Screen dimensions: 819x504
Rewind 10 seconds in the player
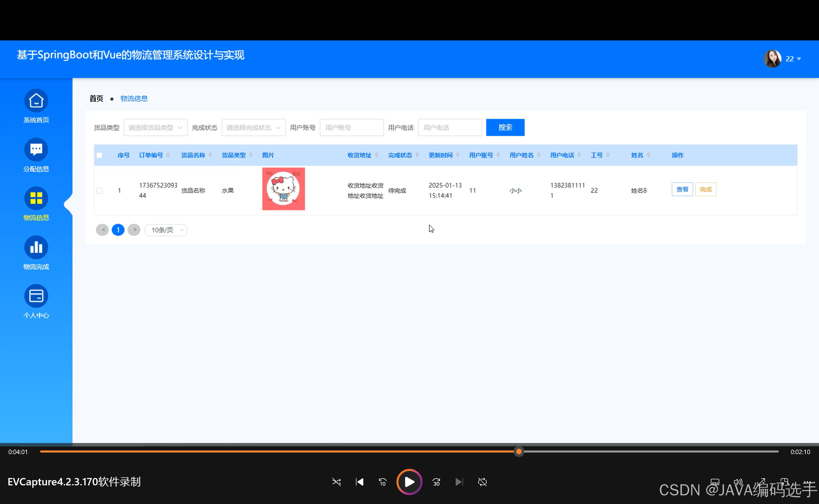click(x=382, y=482)
